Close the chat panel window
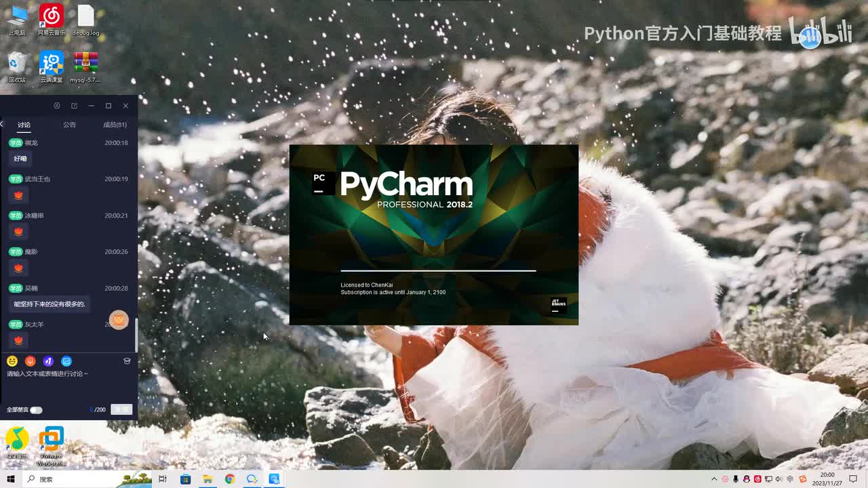 tap(125, 106)
